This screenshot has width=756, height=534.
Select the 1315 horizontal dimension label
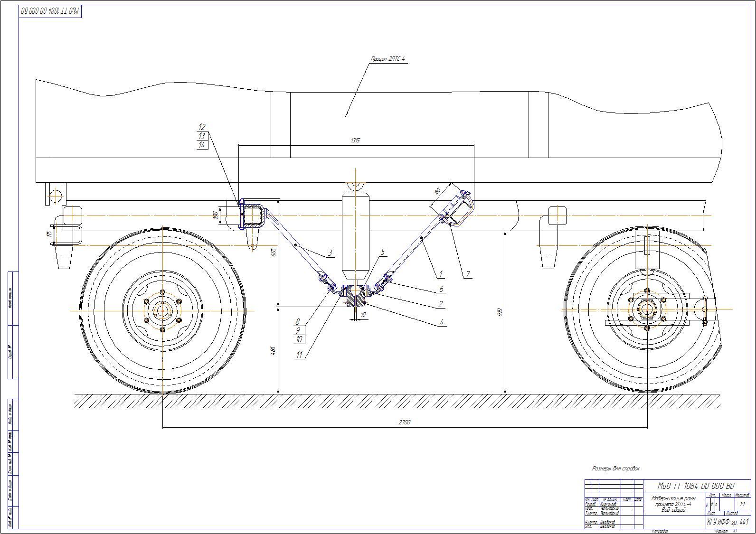[x=355, y=141]
